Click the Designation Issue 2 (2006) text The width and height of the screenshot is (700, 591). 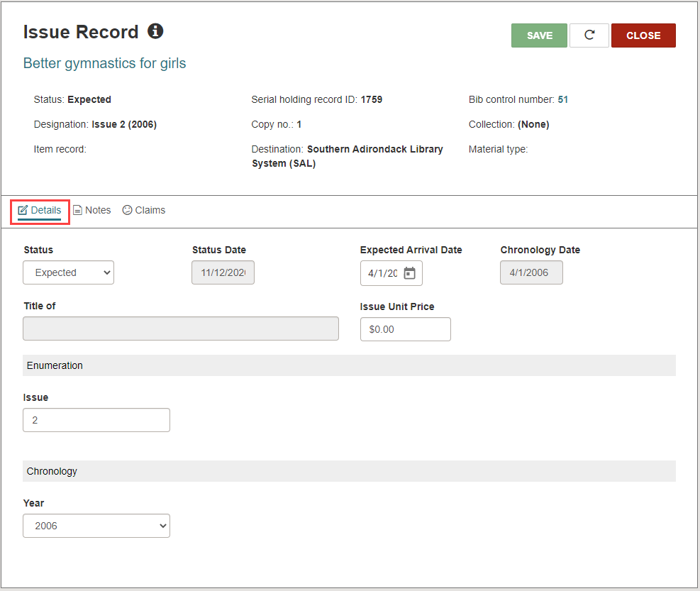point(95,125)
